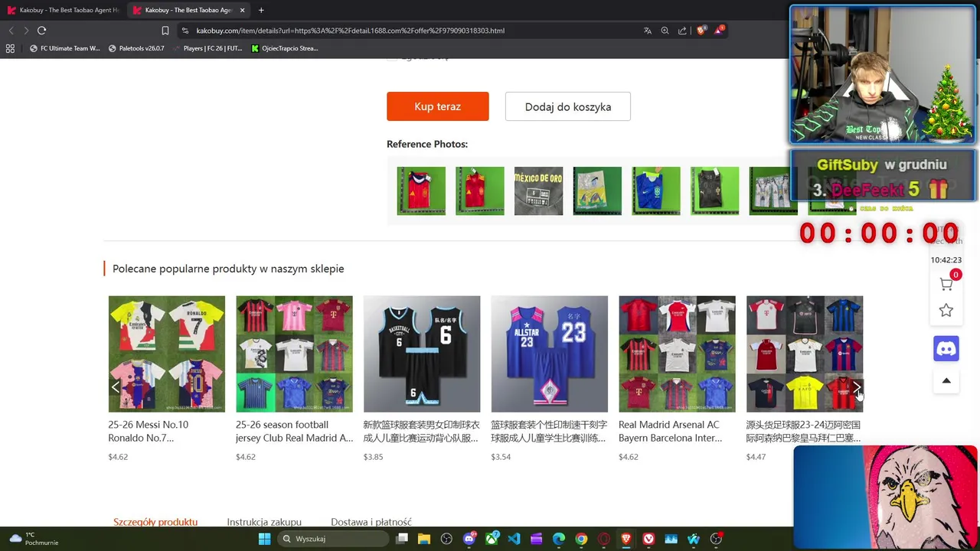This screenshot has height=551, width=980.
Task: Open Google Chrome from the taskbar
Action: tap(581, 539)
